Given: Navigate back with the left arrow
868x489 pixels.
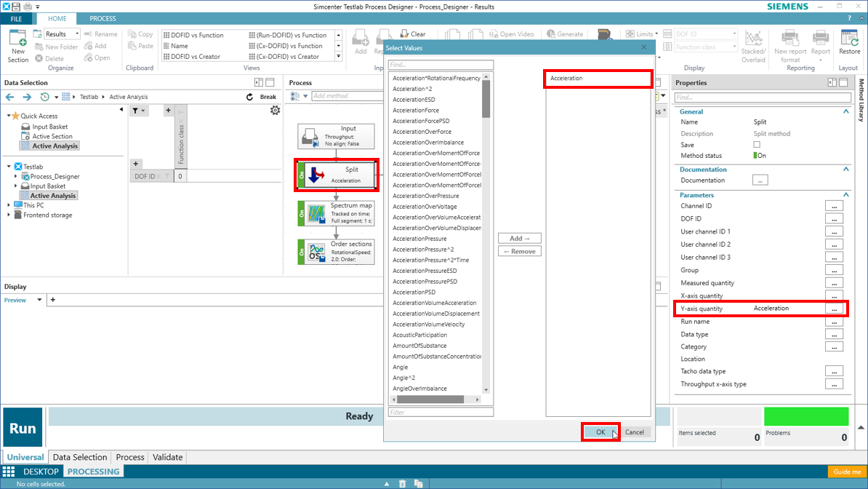Looking at the screenshot, I should coord(10,97).
